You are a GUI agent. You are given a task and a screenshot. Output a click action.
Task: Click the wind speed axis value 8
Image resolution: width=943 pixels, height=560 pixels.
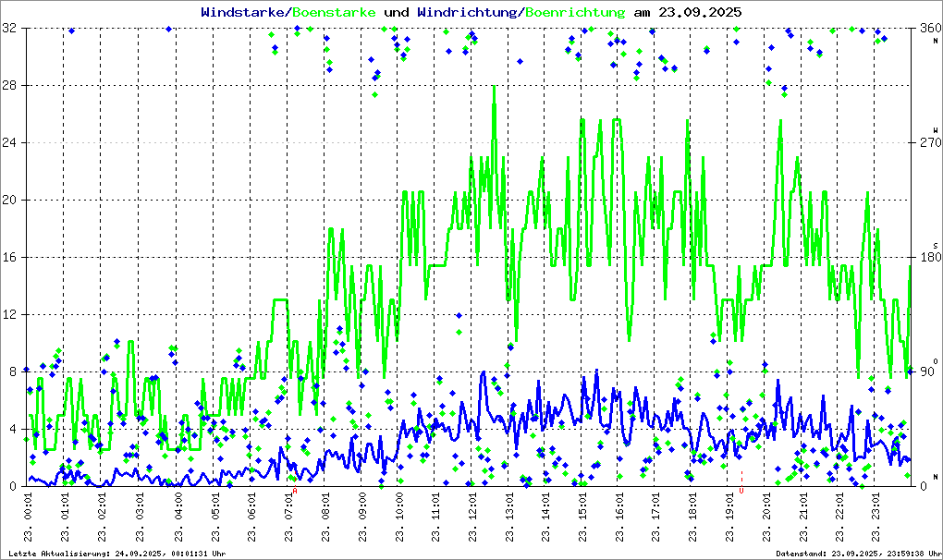pyautogui.click(x=13, y=371)
